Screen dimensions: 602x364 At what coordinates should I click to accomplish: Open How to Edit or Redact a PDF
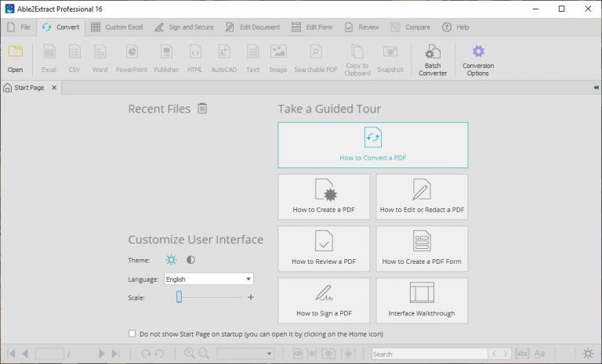tap(422, 196)
